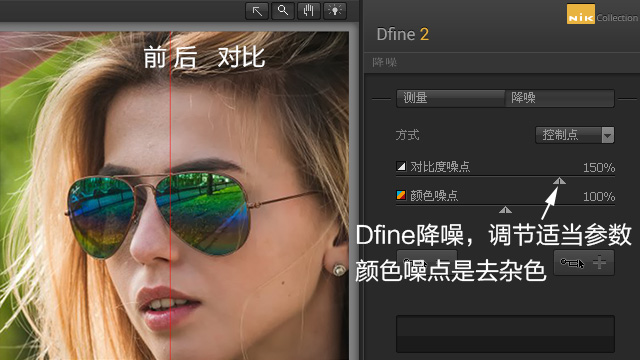Click the 对比度噪点 label
The image size is (640, 360).
[x=440, y=167]
